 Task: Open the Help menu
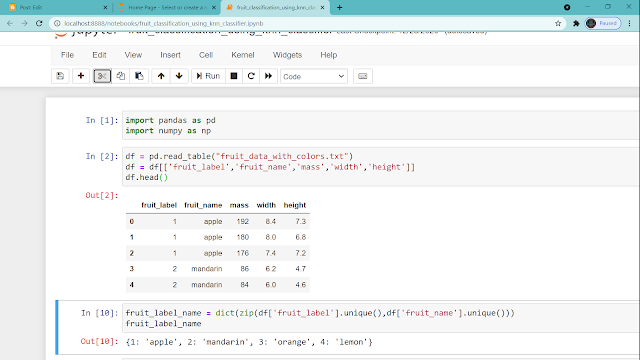[x=329, y=55]
